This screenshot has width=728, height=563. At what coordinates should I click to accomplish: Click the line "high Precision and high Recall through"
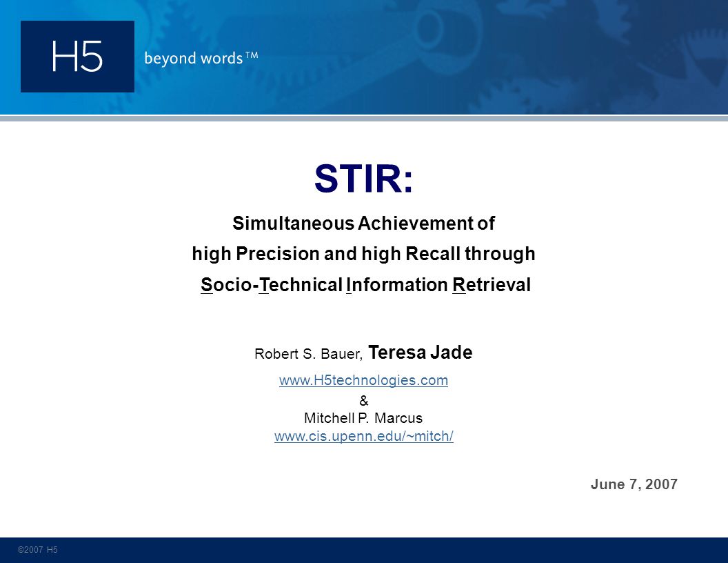[363, 254]
